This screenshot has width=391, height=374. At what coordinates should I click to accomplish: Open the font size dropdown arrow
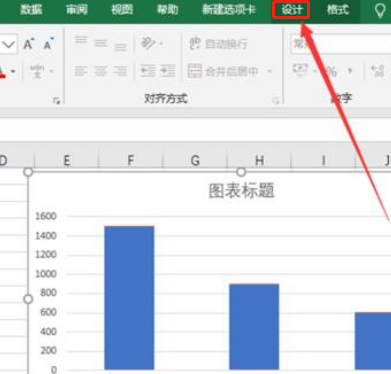[x=9, y=44]
